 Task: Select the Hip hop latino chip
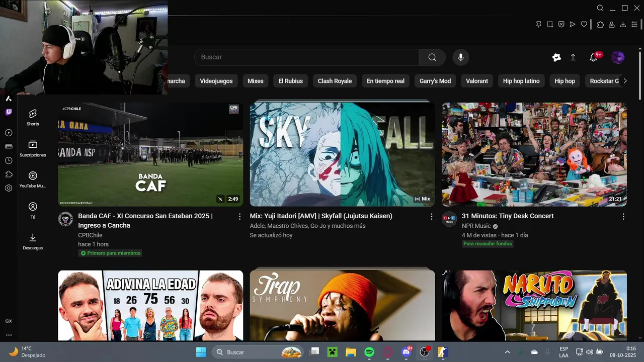pos(521,81)
